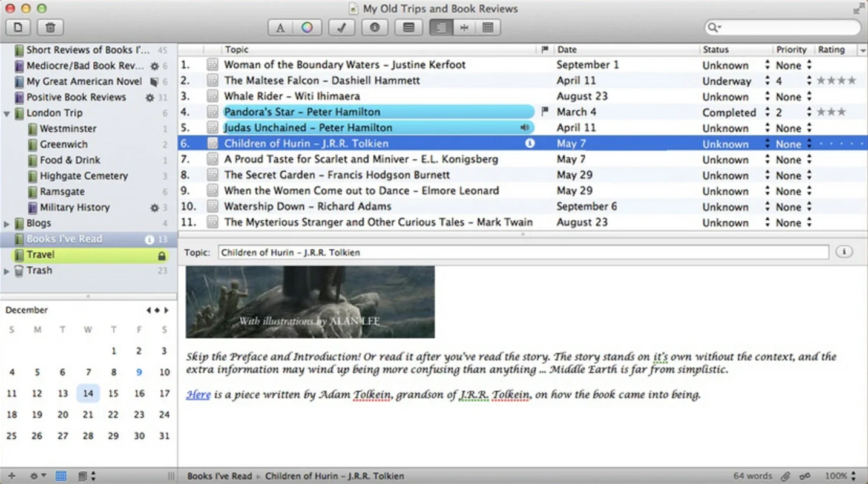This screenshot has height=484, width=868.
Task: Select the split view middle layout segment
Action: (464, 27)
